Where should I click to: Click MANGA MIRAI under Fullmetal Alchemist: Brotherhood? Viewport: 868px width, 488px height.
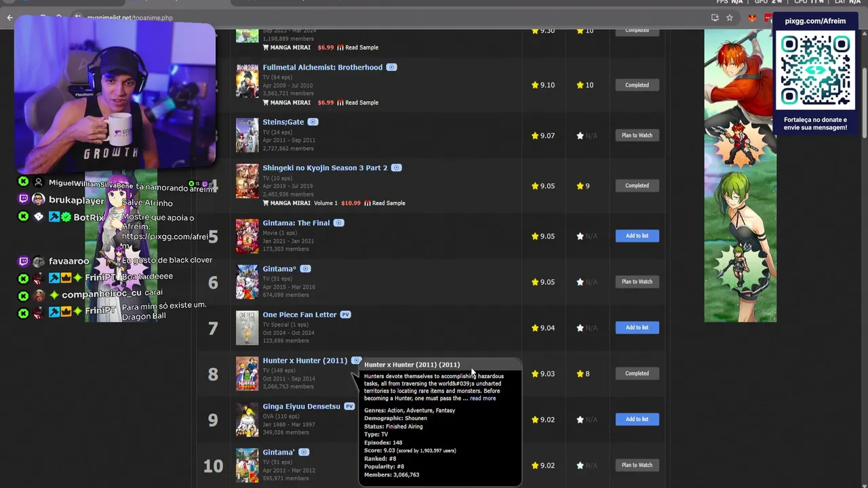[x=290, y=103]
